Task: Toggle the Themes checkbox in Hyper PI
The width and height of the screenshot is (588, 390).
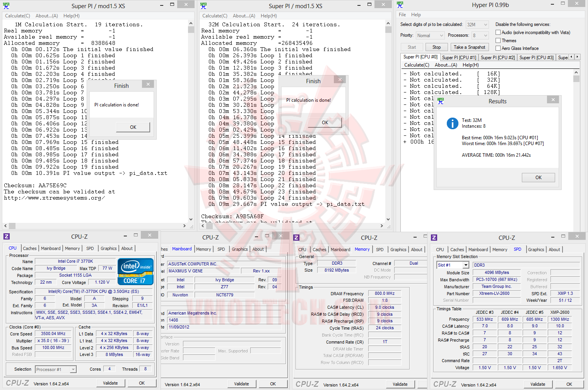Action: click(498, 41)
